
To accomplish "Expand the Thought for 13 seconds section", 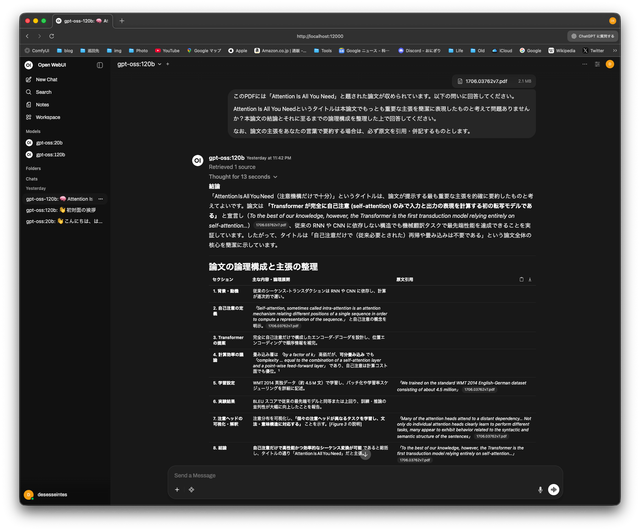I will (243, 177).
